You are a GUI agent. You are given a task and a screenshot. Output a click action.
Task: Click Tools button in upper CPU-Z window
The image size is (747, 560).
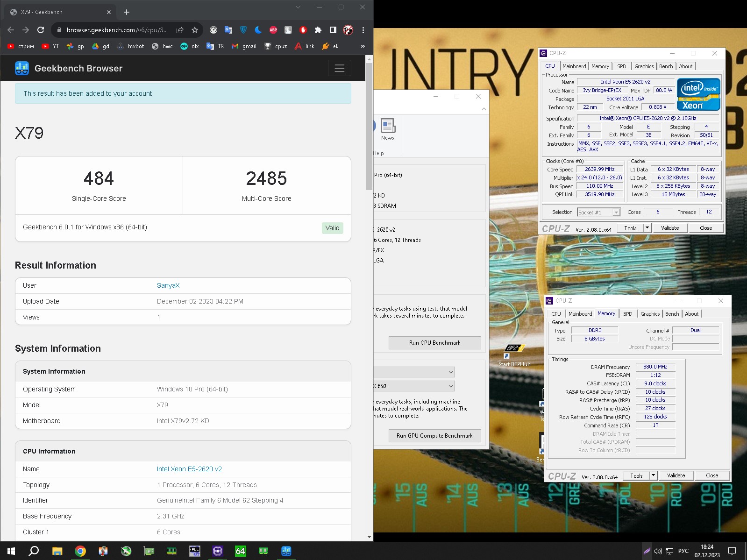pyautogui.click(x=630, y=228)
